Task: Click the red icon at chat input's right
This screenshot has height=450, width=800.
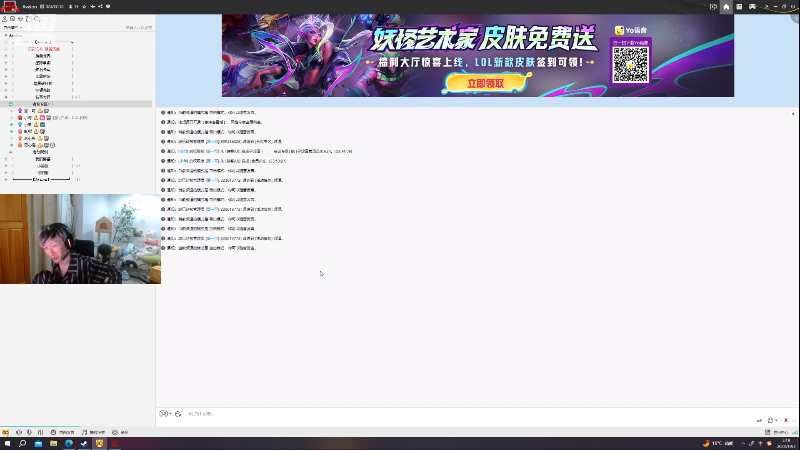Action: click(x=786, y=420)
